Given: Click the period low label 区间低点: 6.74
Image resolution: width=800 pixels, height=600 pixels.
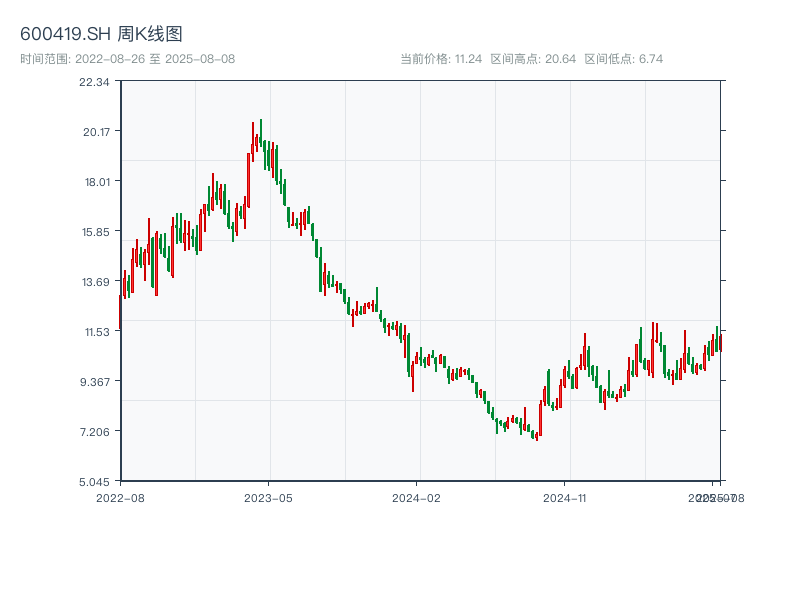Looking at the screenshot, I should click(x=623, y=59).
